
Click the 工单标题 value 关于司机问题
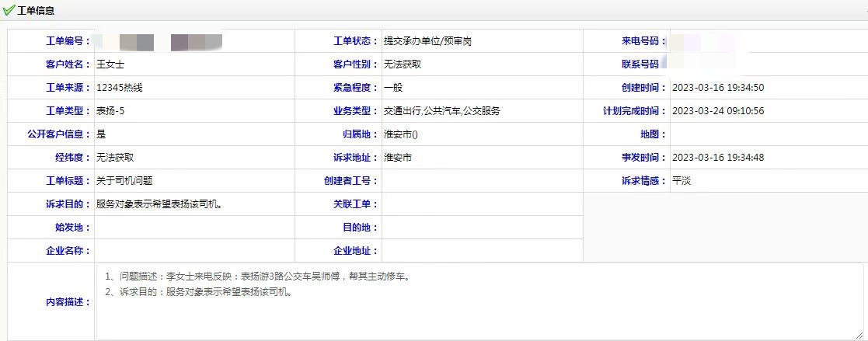(124, 181)
